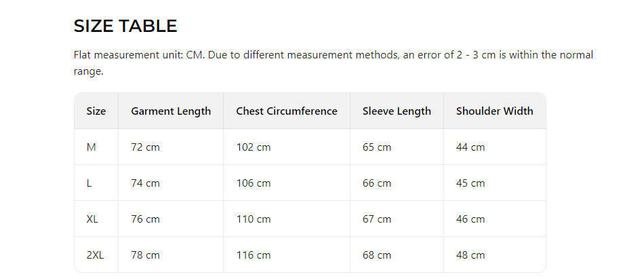644x279 pixels.
Task: Click the Shoulder Width column header
Action: click(x=494, y=111)
